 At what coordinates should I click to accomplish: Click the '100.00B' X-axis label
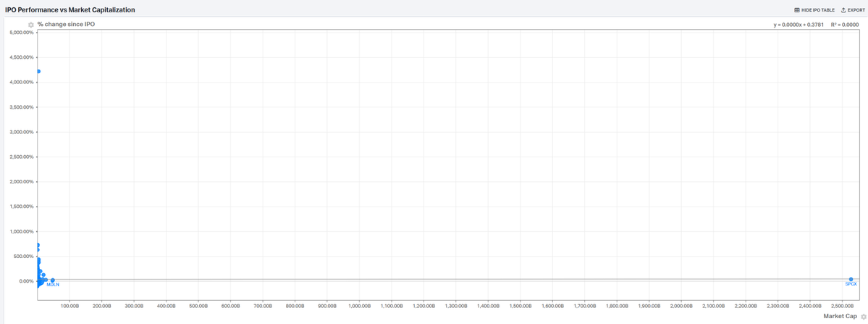pyautogui.click(x=69, y=305)
